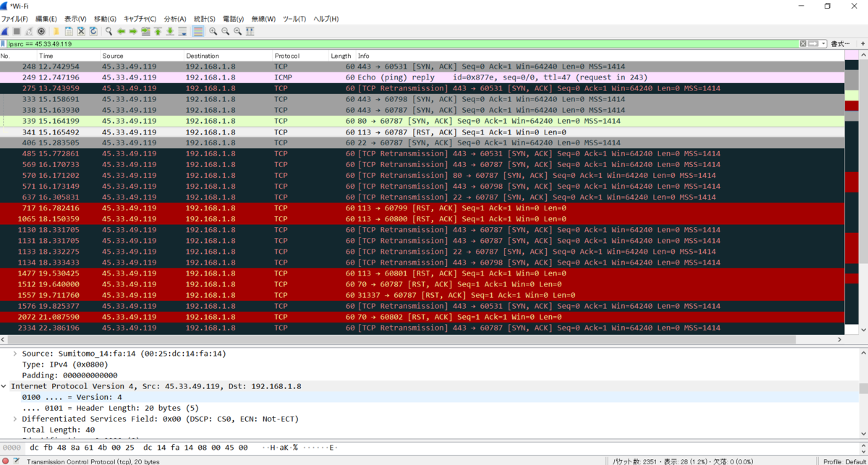The width and height of the screenshot is (868, 465).
Task: Open the ファイル(F) menu
Action: (x=14, y=19)
